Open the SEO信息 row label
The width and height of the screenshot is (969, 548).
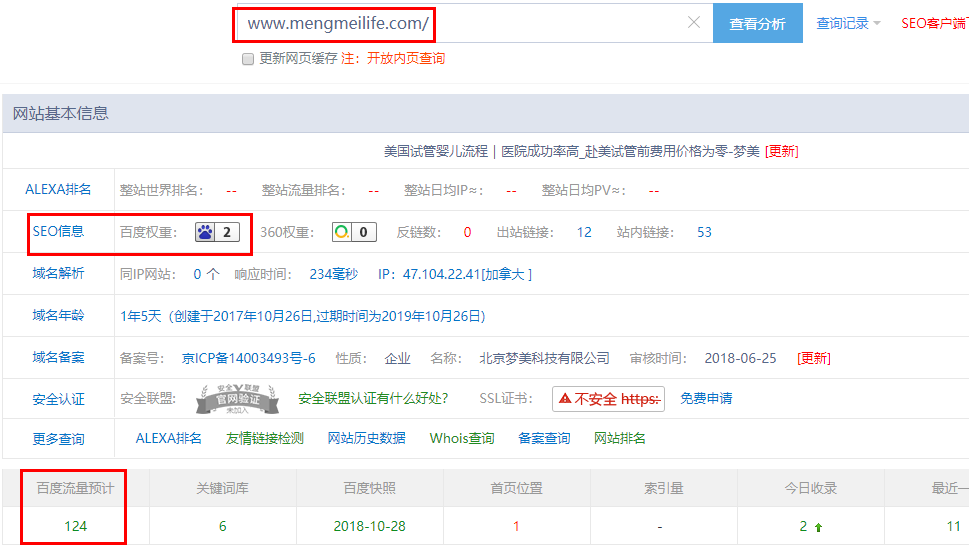coord(58,232)
